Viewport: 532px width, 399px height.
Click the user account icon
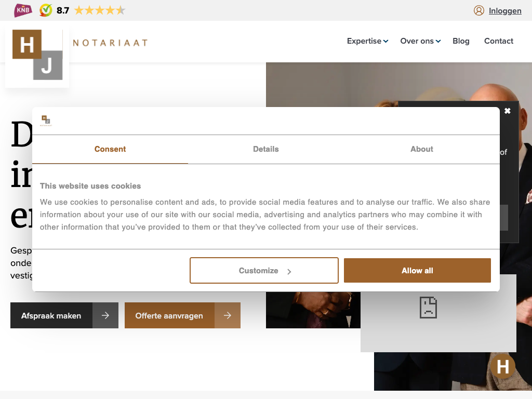point(478,10)
